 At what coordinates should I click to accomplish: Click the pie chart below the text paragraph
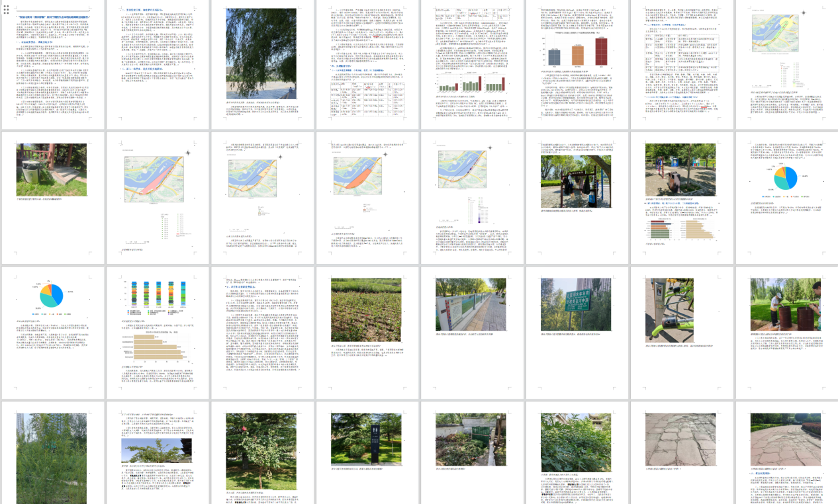(x=786, y=179)
